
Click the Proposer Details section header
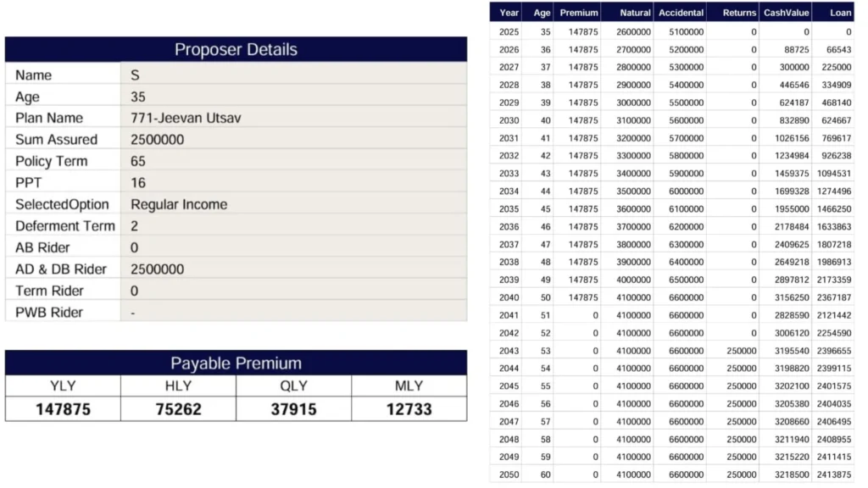pos(236,49)
